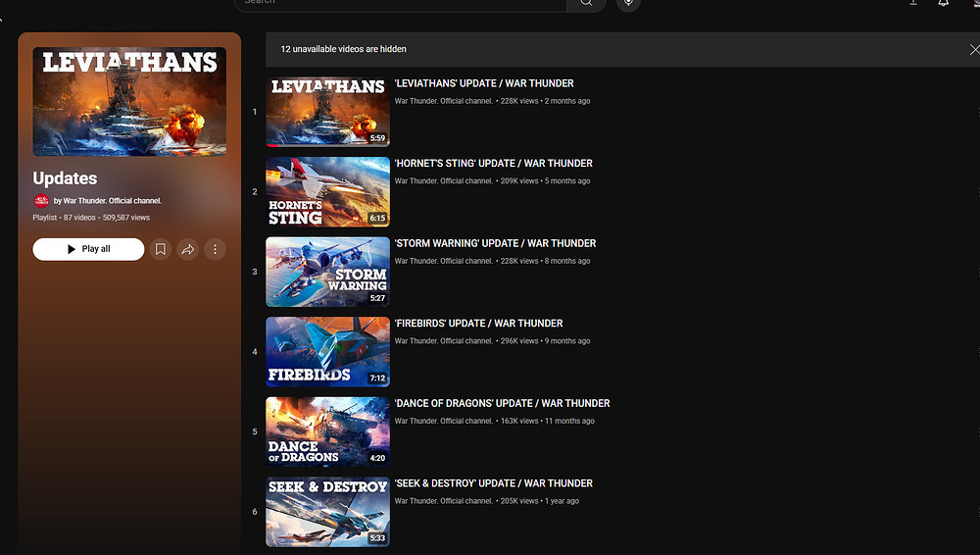Open the Storm Warning video thumbnail
Screen dimensions: 980x555
click(x=327, y=273)
